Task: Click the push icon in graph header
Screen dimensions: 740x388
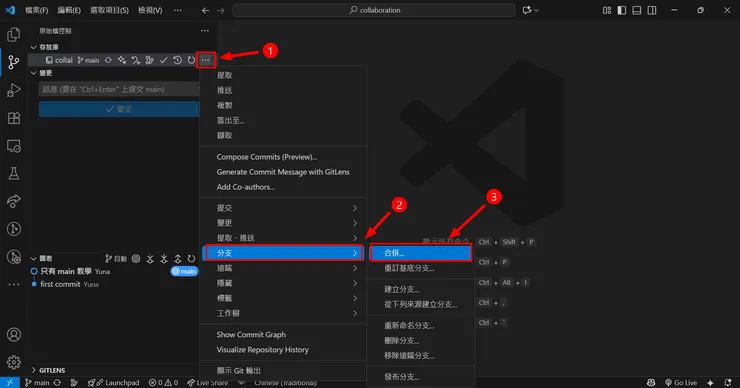Action: pyautogui.click(x=177, y=258)
